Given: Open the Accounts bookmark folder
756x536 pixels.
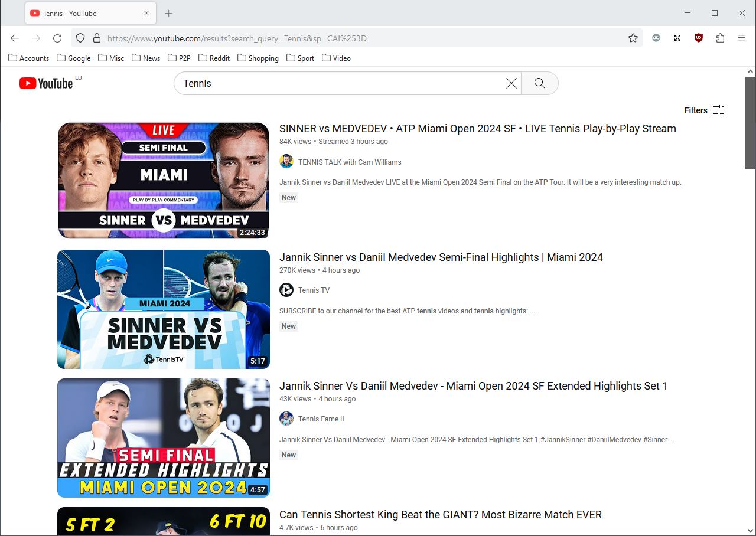Looking at the screenshot, I should 28,58.
